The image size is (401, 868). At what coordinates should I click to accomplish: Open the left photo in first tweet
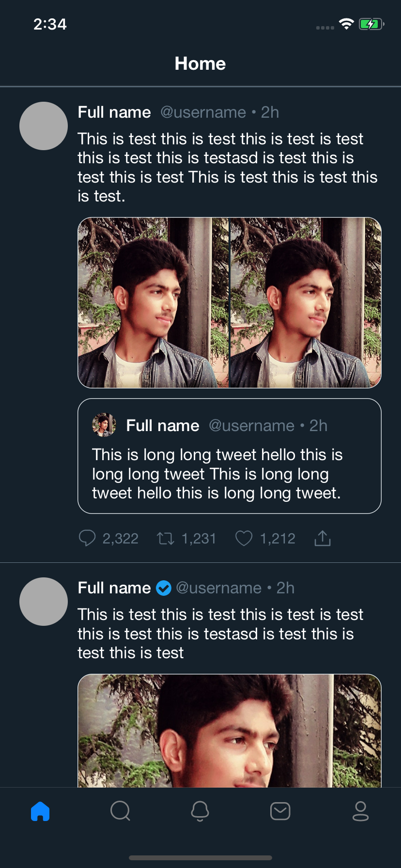(x=153, y=303)
